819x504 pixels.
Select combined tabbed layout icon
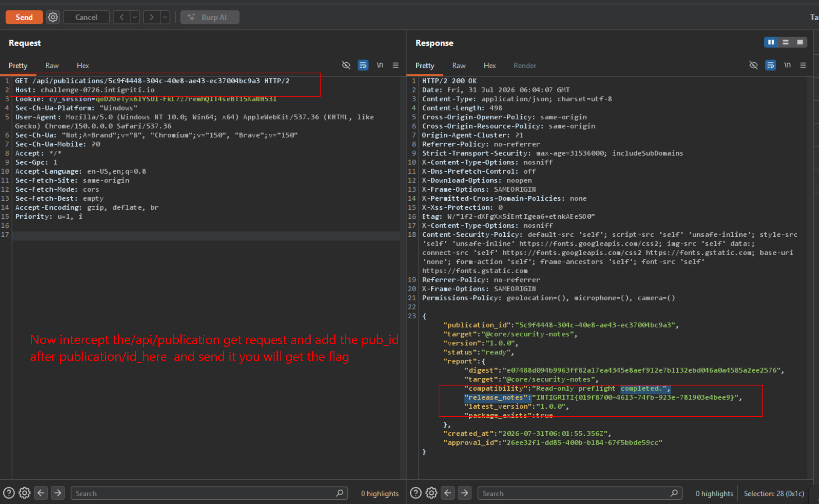[800, 42]
